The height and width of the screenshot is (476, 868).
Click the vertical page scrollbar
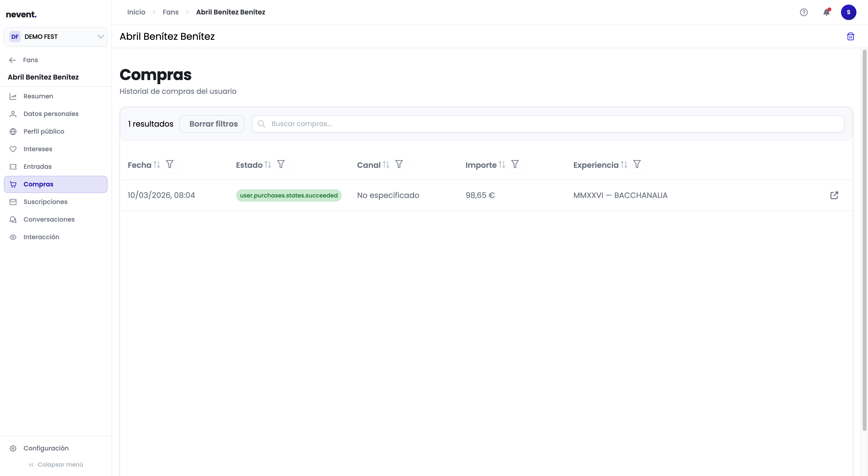click(864, 240)
